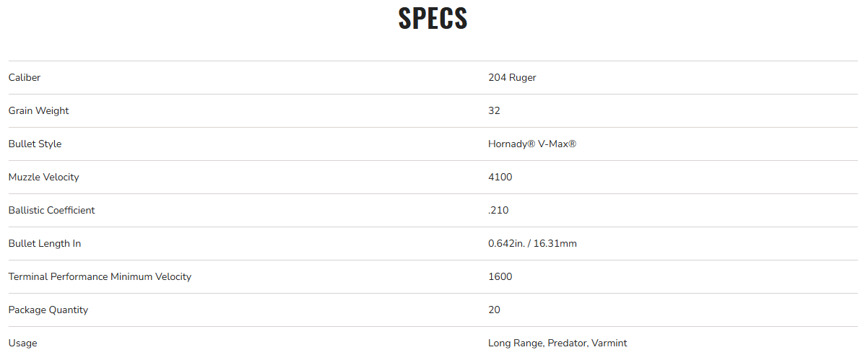Select the Package Quantity label
The image size is (868, 355).
pos(48,310)
